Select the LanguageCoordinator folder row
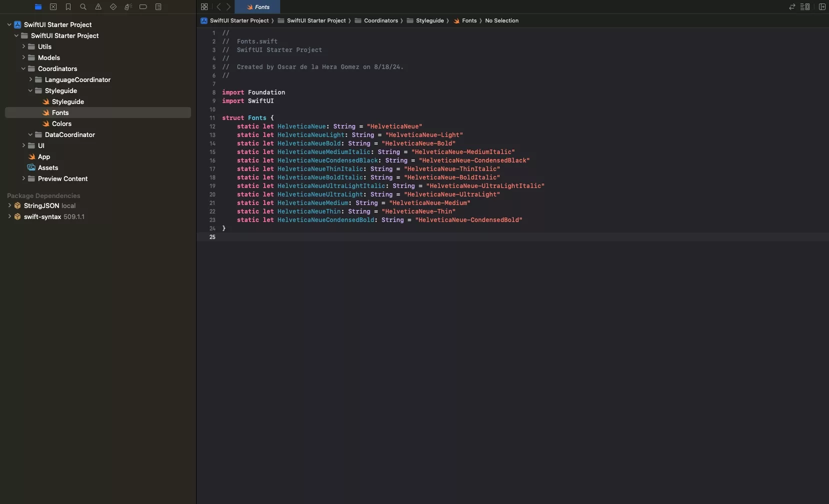 [98, 79]
